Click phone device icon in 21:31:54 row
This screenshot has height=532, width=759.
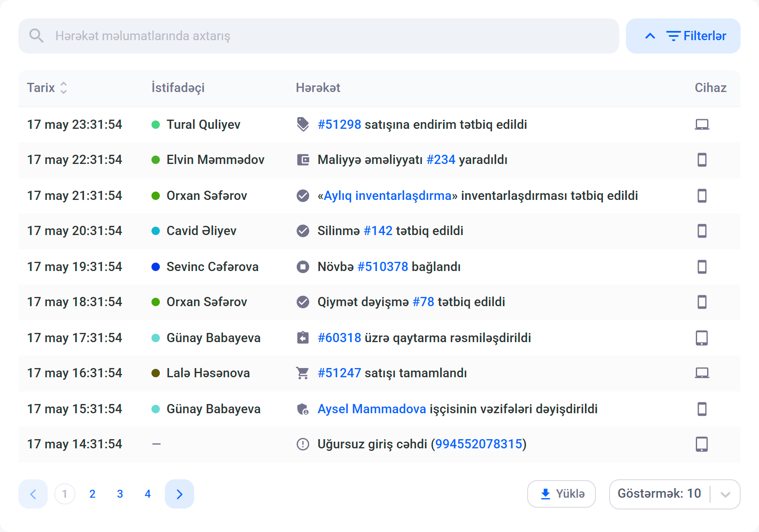(x=702, y=196)
